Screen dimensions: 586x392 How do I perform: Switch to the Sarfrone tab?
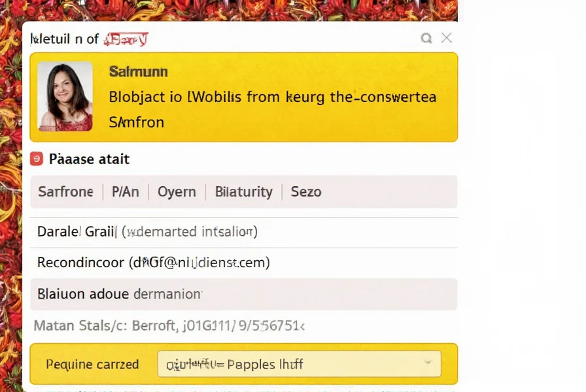(65, 192)
